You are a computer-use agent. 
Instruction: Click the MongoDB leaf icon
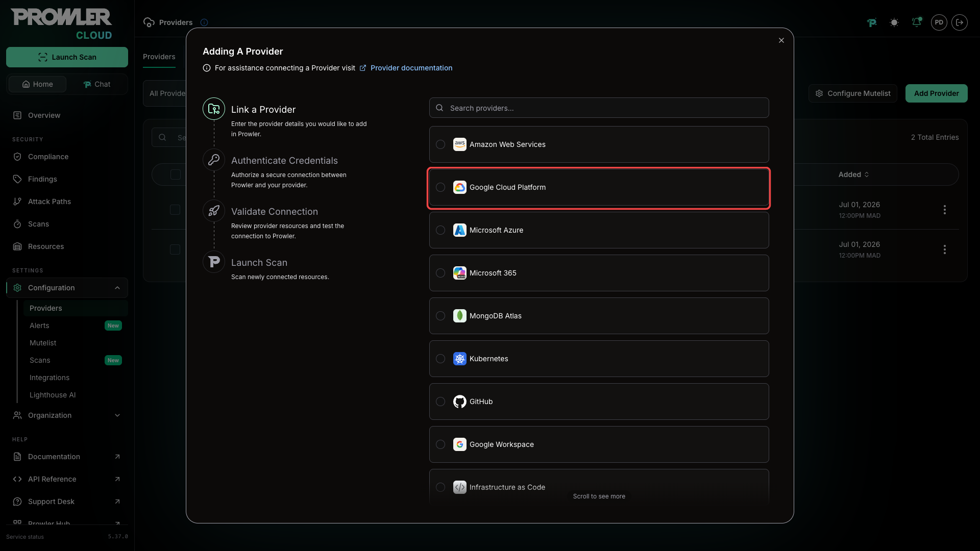click(x=460, y=316)
